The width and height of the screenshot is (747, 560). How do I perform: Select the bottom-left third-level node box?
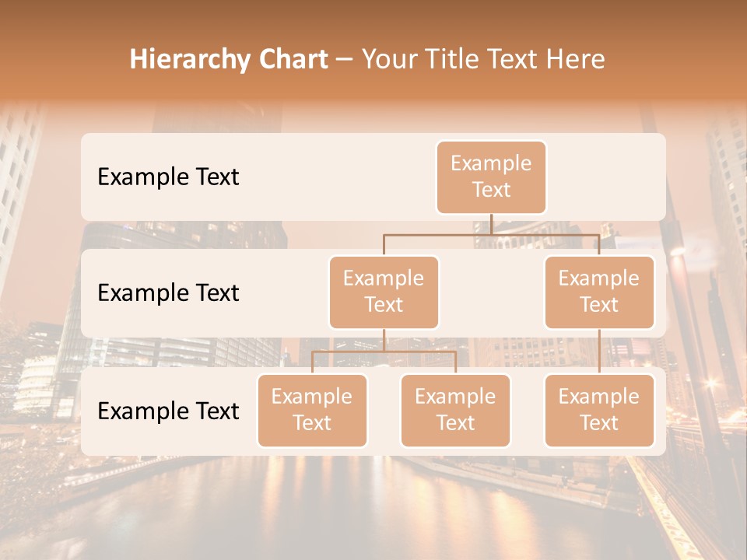click(312, 411)
